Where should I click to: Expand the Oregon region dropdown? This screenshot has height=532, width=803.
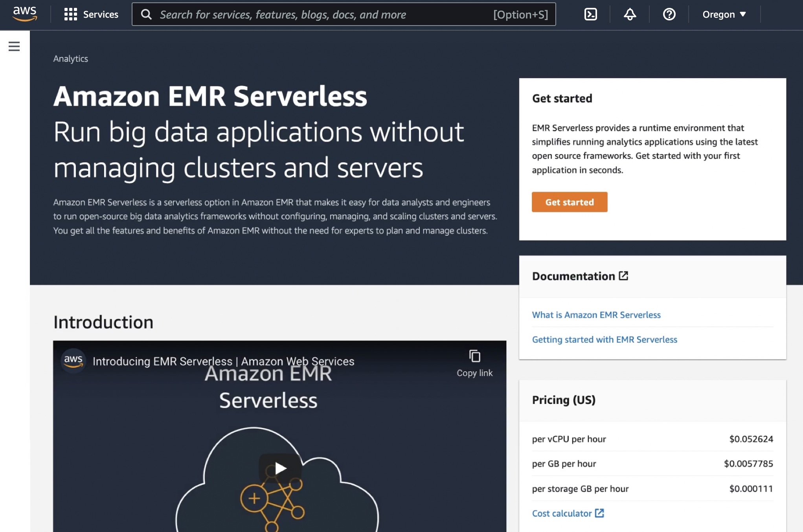(724, 15)
